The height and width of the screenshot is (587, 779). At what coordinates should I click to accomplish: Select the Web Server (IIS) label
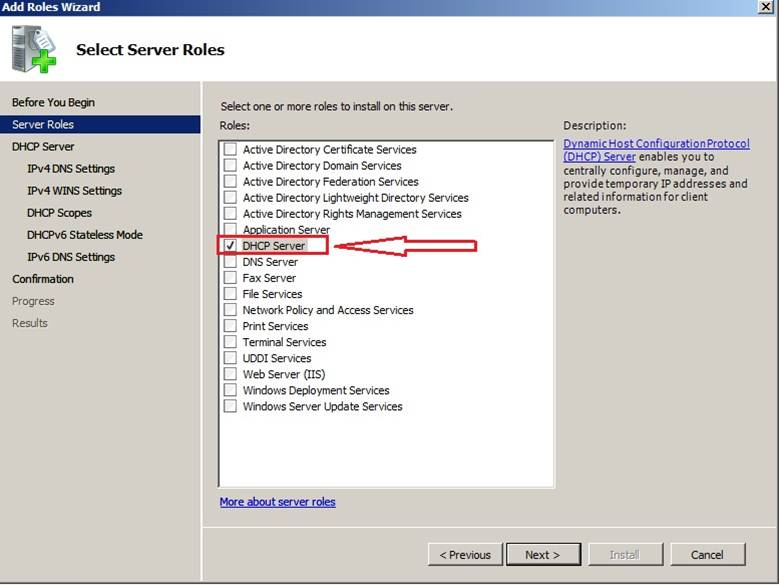[x=284, y=374]
